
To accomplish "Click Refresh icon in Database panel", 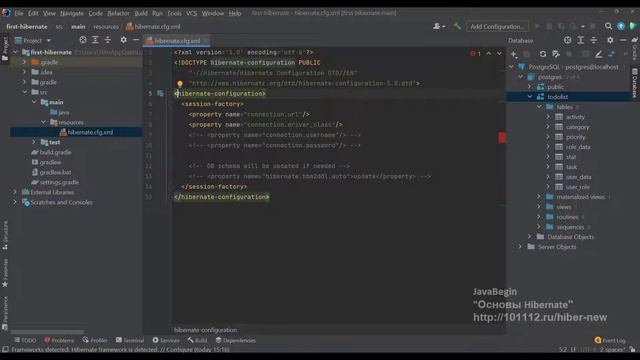I will point(542,54).
